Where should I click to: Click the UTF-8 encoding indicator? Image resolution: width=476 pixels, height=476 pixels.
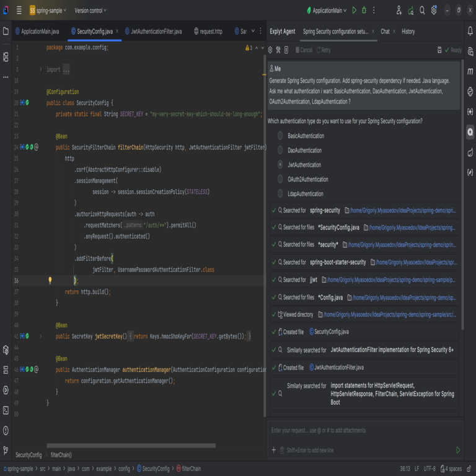pyautogui.click(x=430, y=469)
